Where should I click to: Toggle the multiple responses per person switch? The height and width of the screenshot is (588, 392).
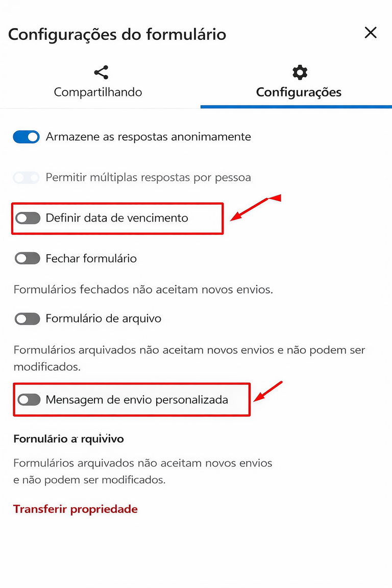point(26,178)
